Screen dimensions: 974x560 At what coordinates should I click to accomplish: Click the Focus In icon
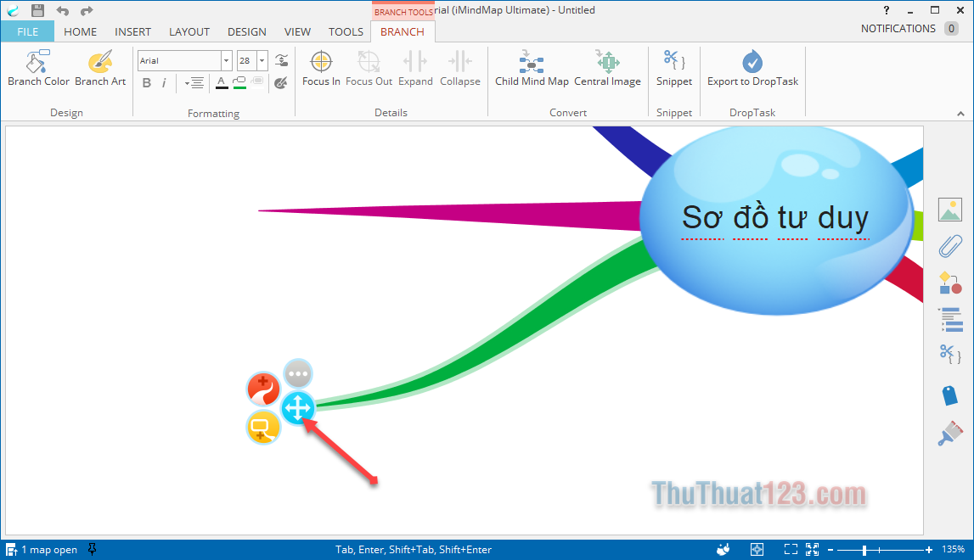point(321,68)
